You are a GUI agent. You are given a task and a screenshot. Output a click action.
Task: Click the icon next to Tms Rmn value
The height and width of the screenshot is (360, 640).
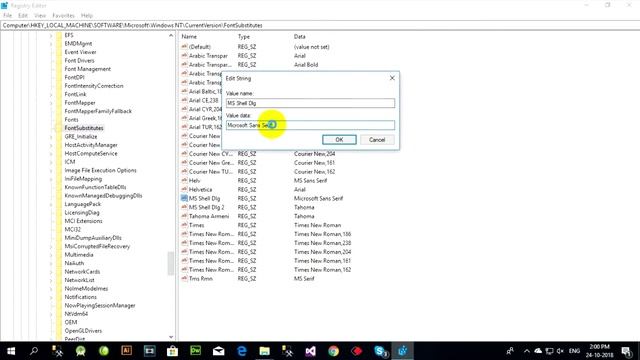184,278
